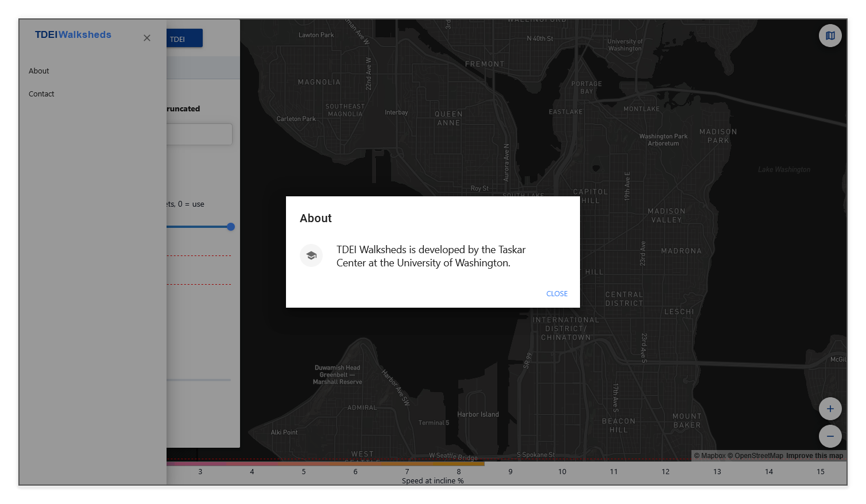Click the orange segment of the incline color bar
Viewport: 866px width, 504px height.
pos(448,464)
